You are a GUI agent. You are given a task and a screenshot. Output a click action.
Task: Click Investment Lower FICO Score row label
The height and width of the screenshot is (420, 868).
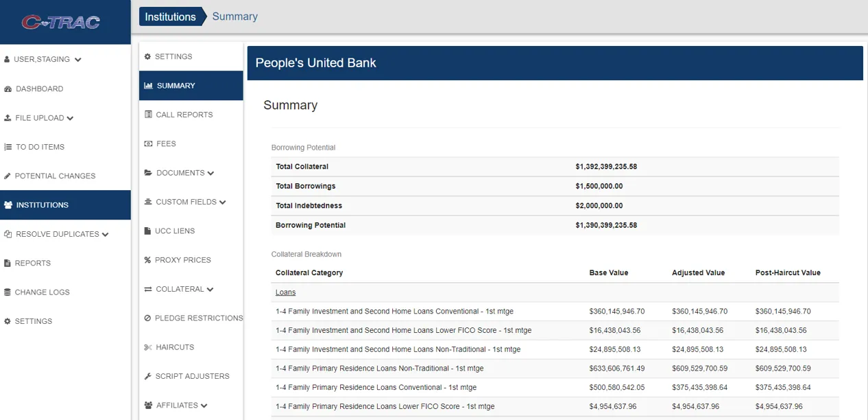click(x=403, y=331)
